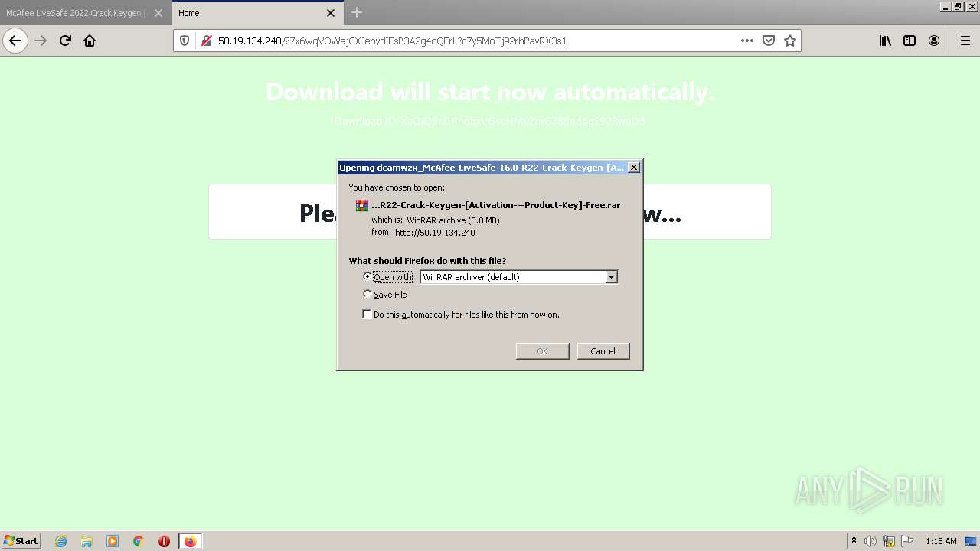Launch Chrome from taskbar
Image resolution: width=980 pixels, height=551 pixels.
point(139,541)
